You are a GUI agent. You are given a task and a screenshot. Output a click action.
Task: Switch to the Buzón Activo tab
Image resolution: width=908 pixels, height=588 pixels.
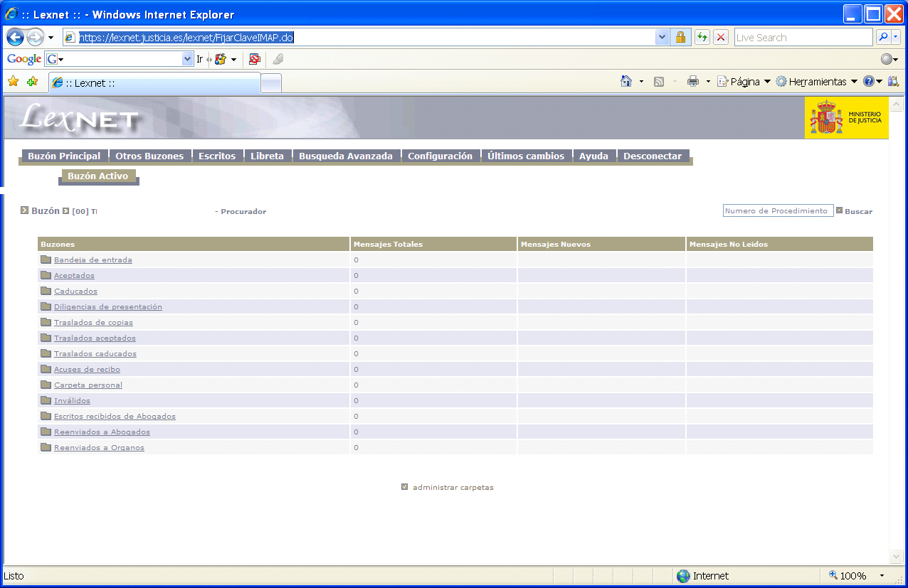click(98, 176)
